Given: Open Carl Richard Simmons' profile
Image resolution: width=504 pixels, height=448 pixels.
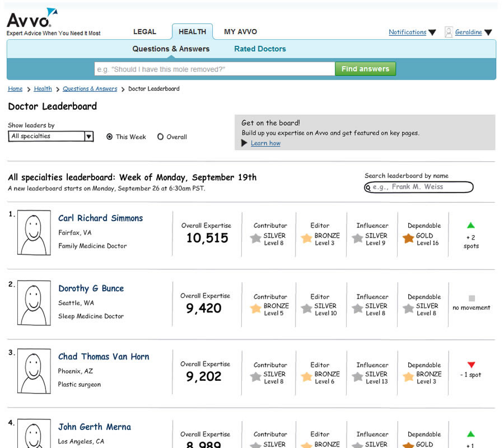Looking at the screenshot, I should coord(100,218).
